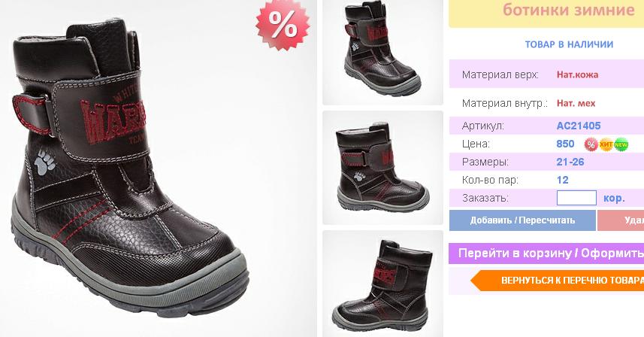Open the top boot thumbnail image
Screen dimensions: 644x337
pyautogui.click(x=382, y=52)
